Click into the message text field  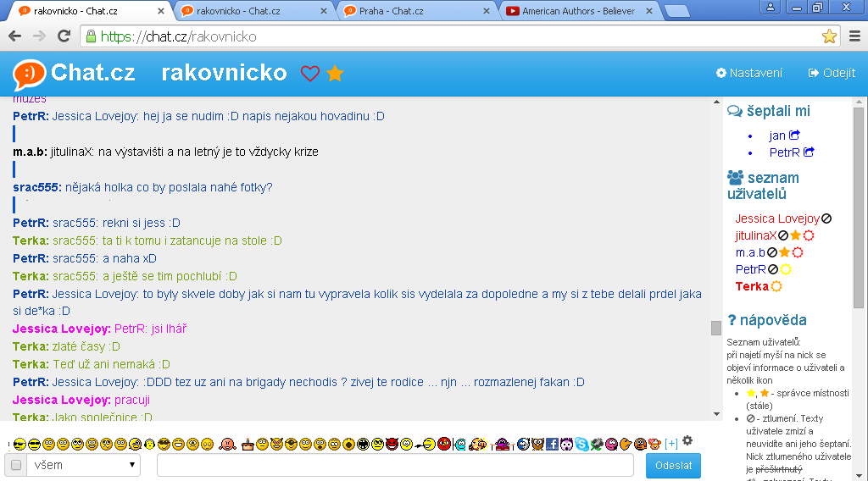[x=395, y=465]
